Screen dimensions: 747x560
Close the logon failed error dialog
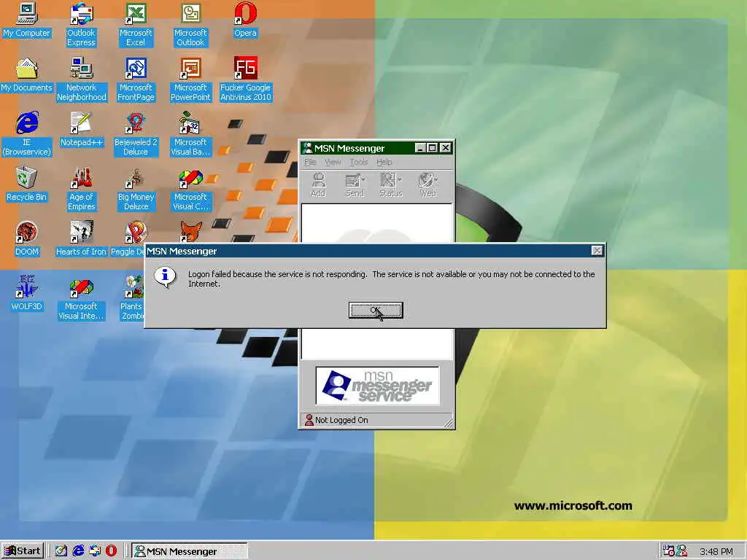pyautogui.click(x=597, y=251)
